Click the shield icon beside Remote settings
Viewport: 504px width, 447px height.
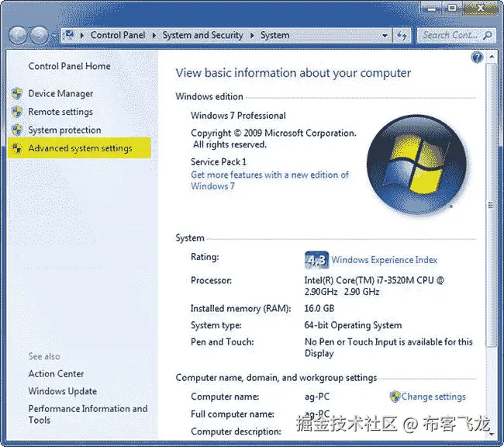pyautogui.click(x=17, y=112)
